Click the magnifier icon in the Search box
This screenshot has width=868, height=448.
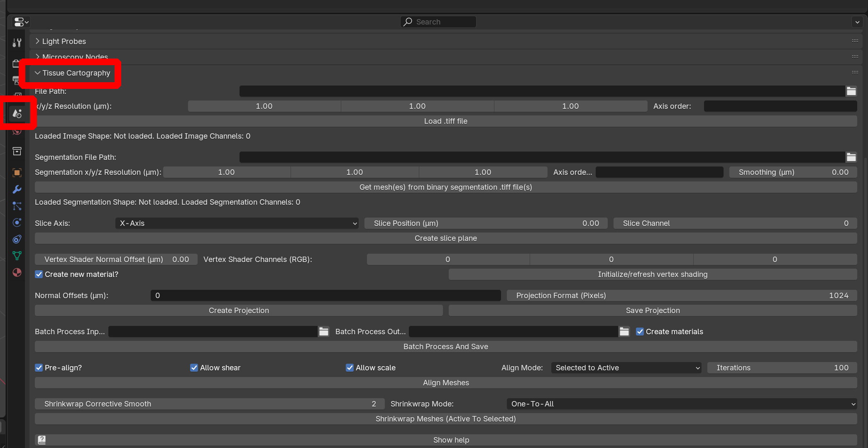point(408,22)
